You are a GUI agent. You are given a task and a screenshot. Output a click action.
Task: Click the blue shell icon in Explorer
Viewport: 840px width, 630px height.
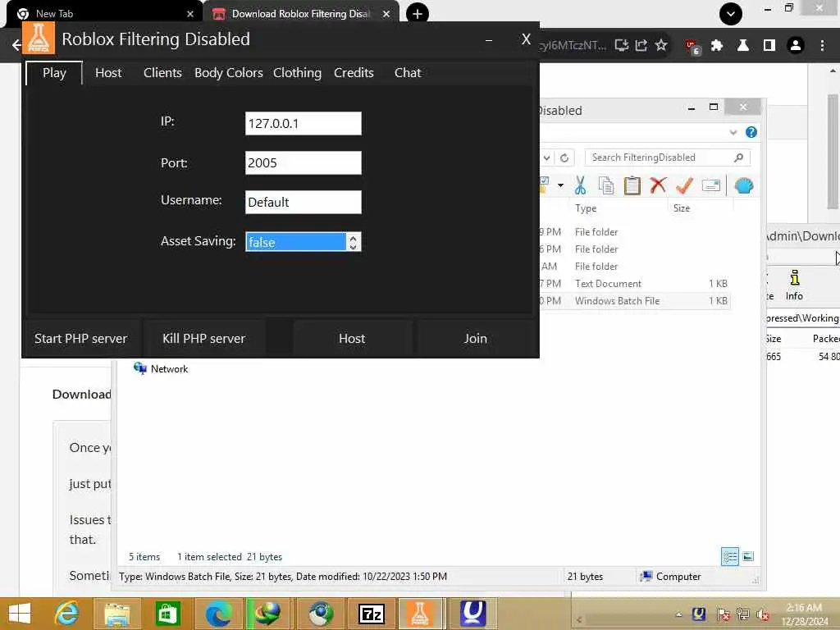744,186
